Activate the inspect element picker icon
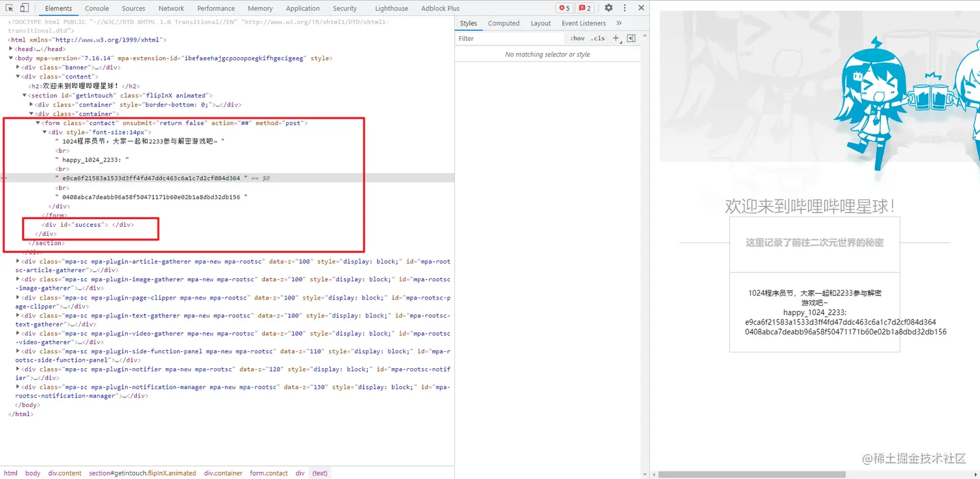The width and height of the screenshot is (980, 479). [10, 8]
